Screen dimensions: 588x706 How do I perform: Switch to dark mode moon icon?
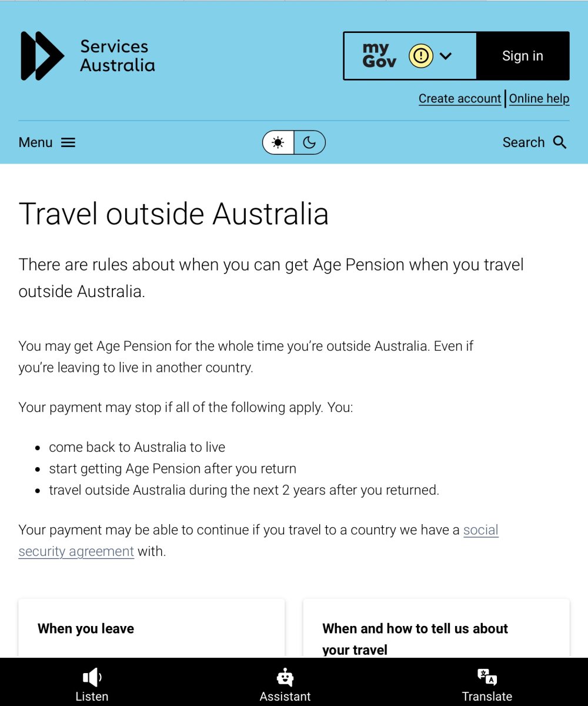[x=309, y=142]
